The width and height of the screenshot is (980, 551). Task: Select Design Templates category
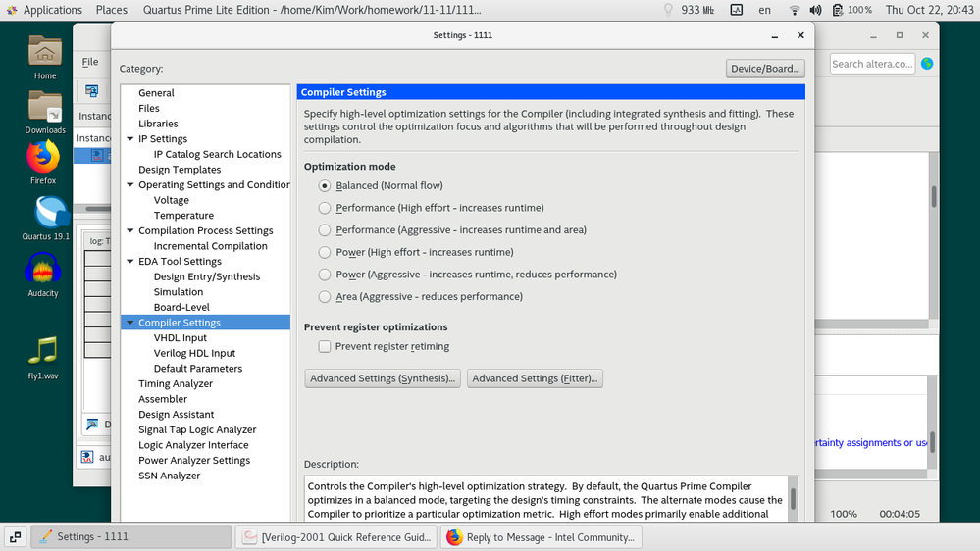pos(180,170)
